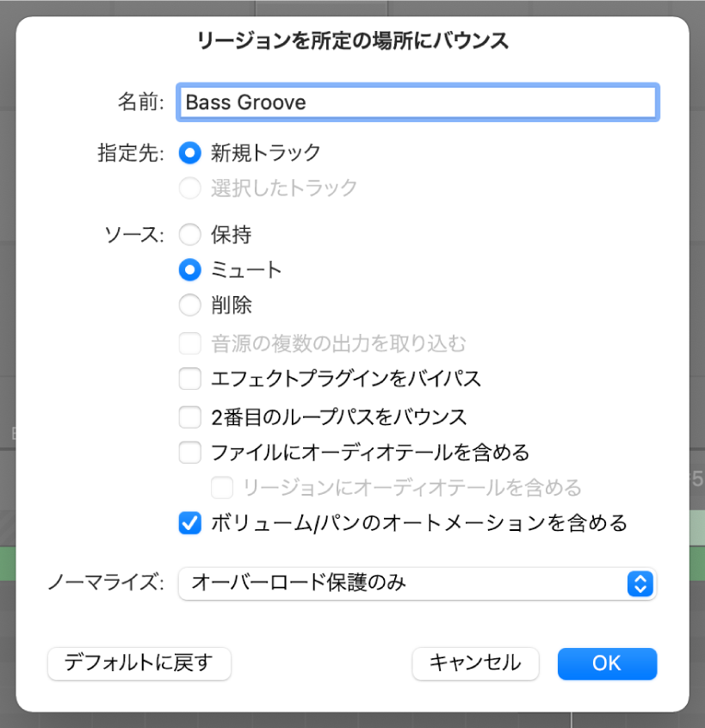
Task: Check リージョンにオーディオテールを含める
Action: 221,486
